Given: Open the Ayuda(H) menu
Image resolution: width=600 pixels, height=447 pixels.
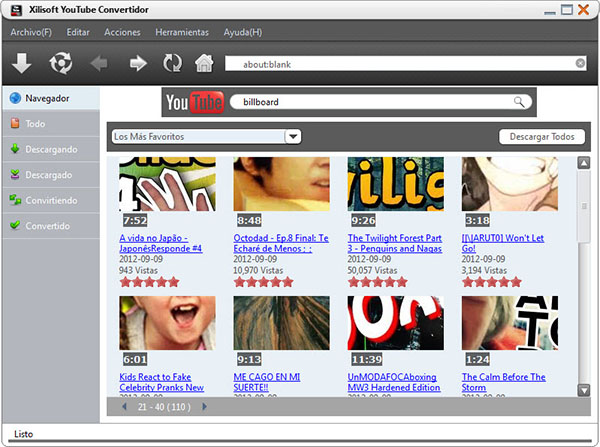Looking at the screenshot, I should pyautogui.click(x=243, y=32).
